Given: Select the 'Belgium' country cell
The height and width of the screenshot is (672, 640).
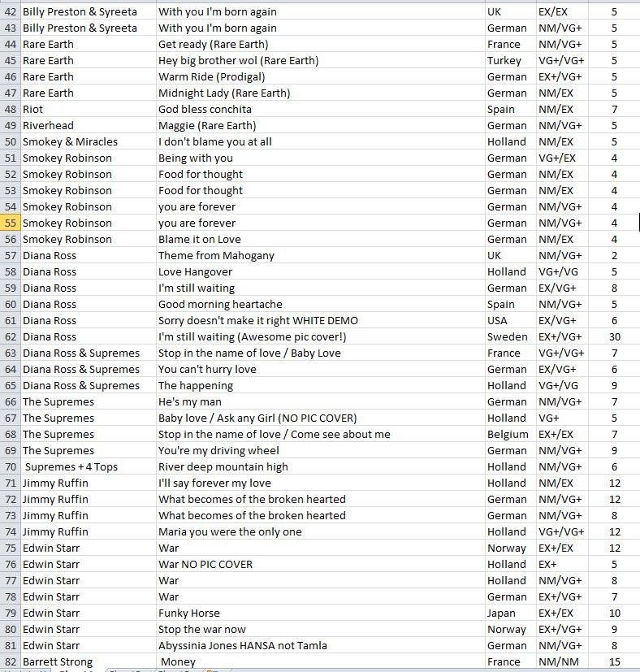Looking at the screenshot, I should [x=511, y=435].
